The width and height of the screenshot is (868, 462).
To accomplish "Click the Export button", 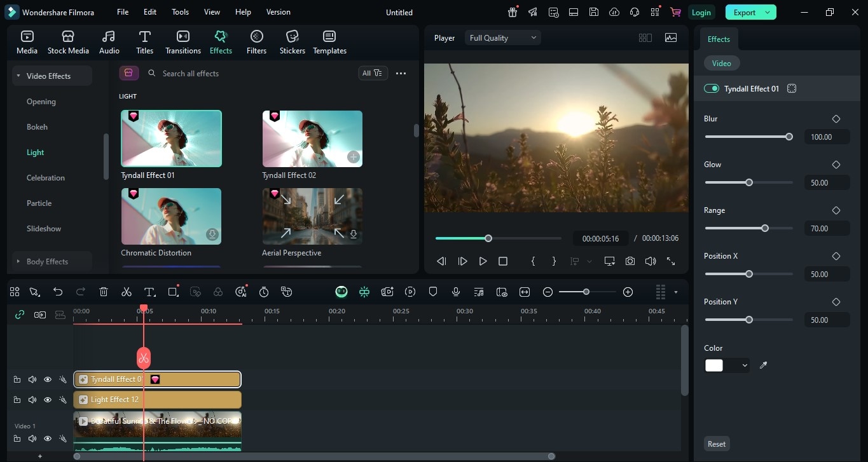I will click(750, 12).
